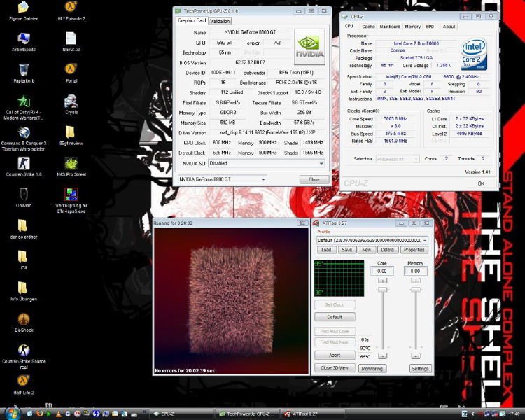
Task: Open the Windows Start orb
Action: [13, 414]
